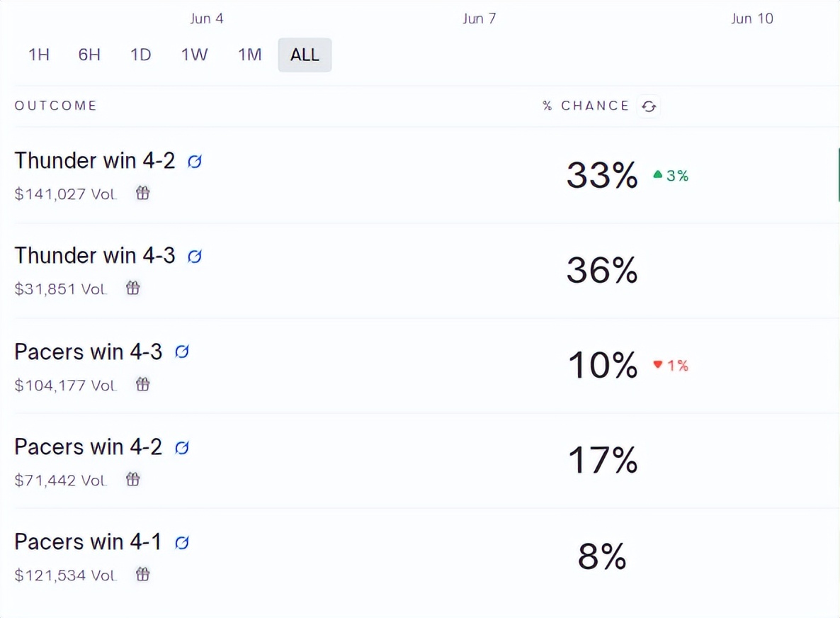Click the gift icon beside $71,442 Vol.
This screenshot has width=840, height=618.
tap(133, 478)
